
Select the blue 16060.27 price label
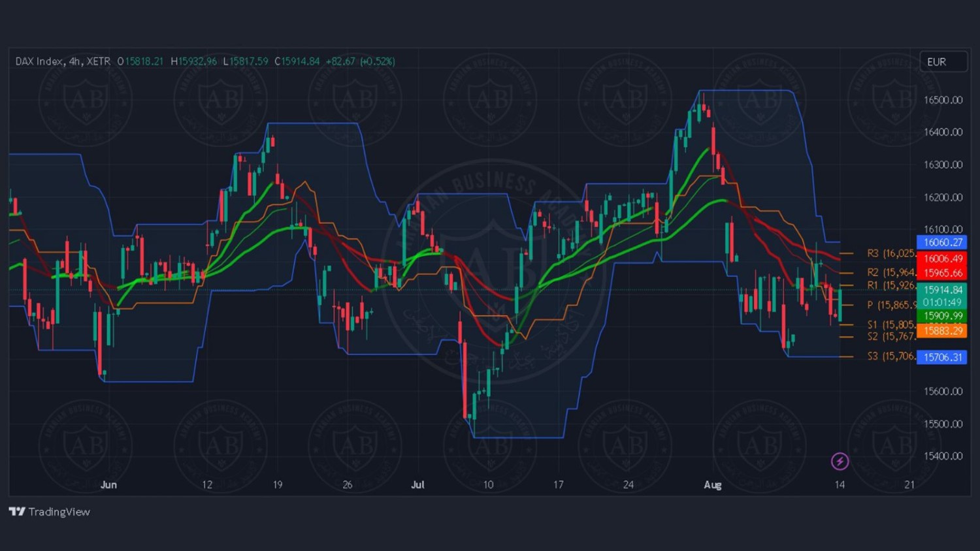(x=942, y=242)
